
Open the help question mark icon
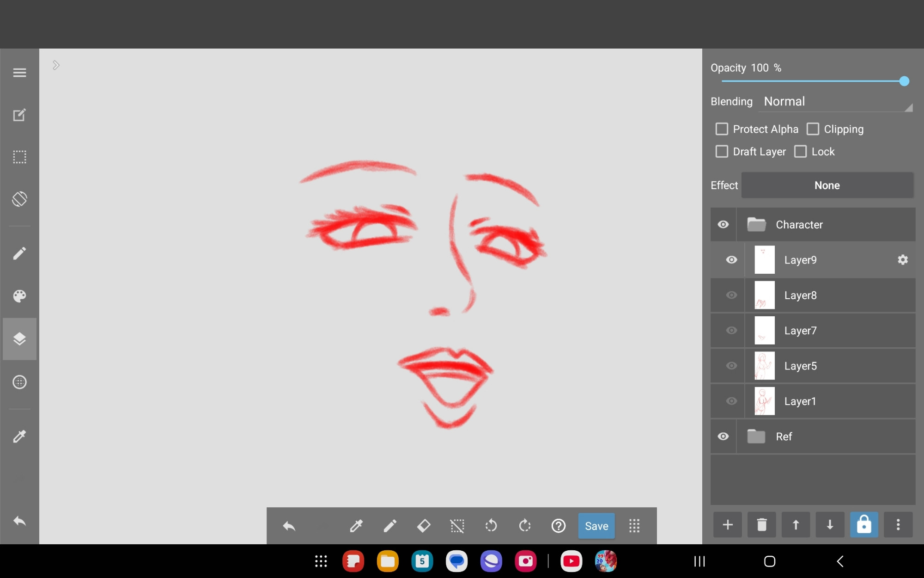pos(559,526)
